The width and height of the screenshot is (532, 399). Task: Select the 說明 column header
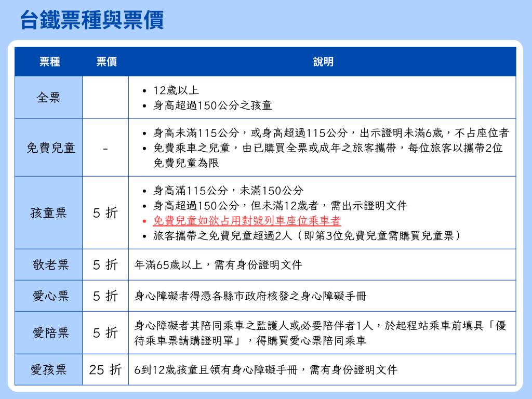pyautogui.click(x=323, y=62)
